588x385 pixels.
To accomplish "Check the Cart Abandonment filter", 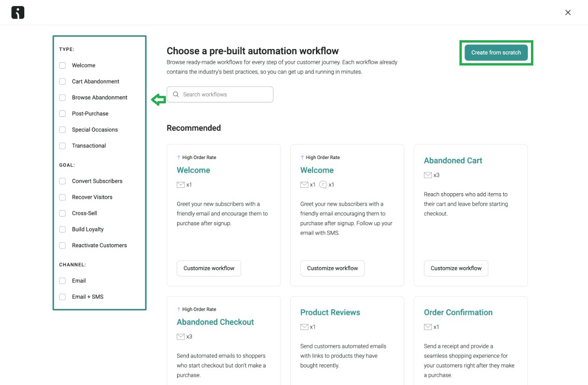I will (x=62, y=81).
